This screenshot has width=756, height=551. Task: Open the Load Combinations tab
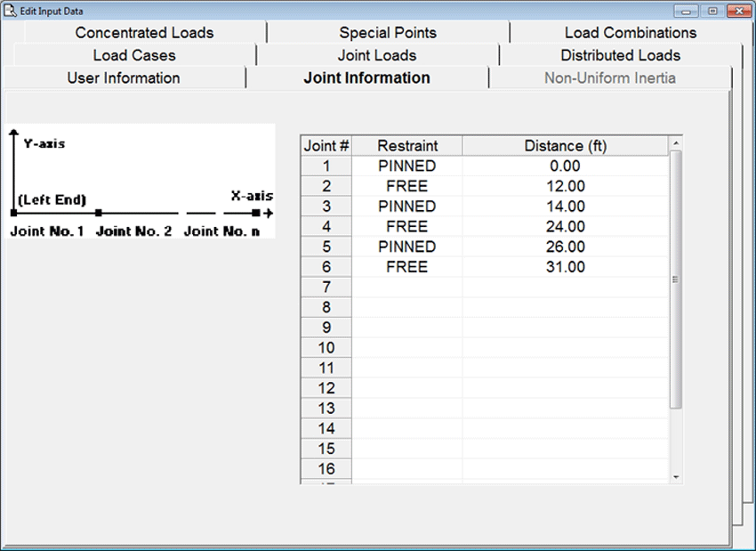(x=630, y=33)
